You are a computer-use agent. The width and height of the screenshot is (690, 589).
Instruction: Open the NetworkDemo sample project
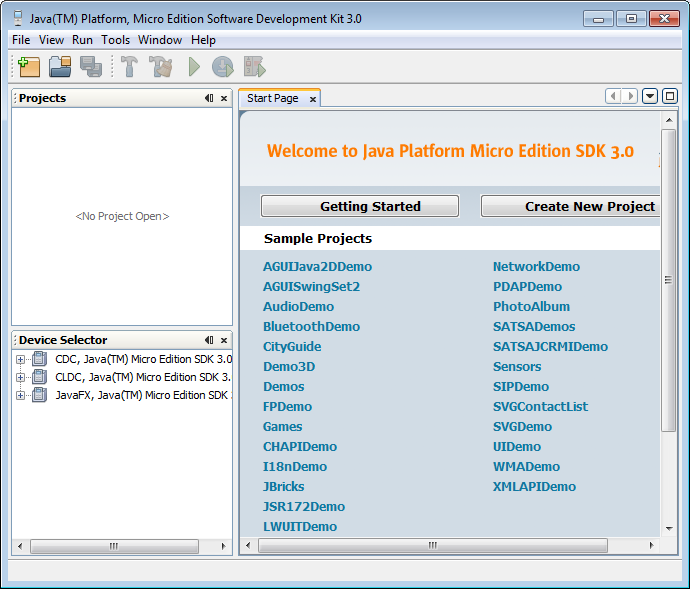click(x=536, y=267)
